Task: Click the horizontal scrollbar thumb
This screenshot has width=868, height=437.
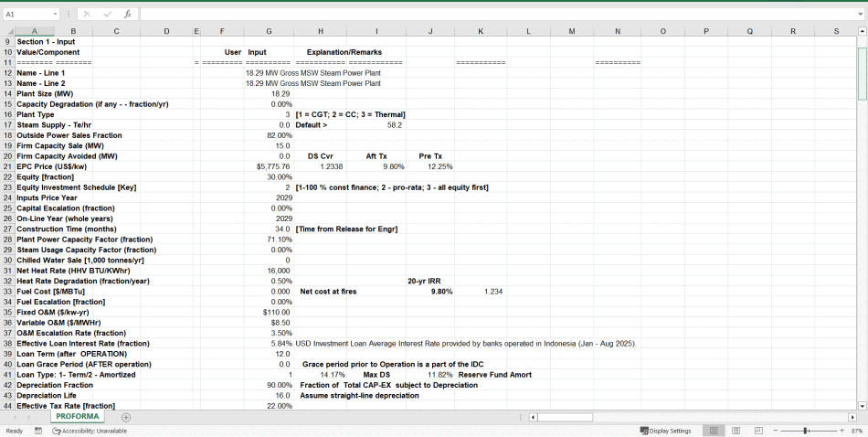Action: [565, 417]
